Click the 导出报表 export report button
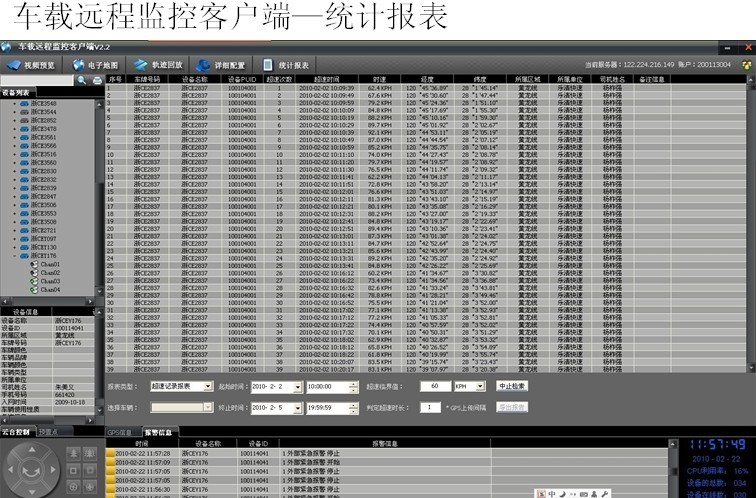Screen dimensions: 756x498 pos(512,407)
